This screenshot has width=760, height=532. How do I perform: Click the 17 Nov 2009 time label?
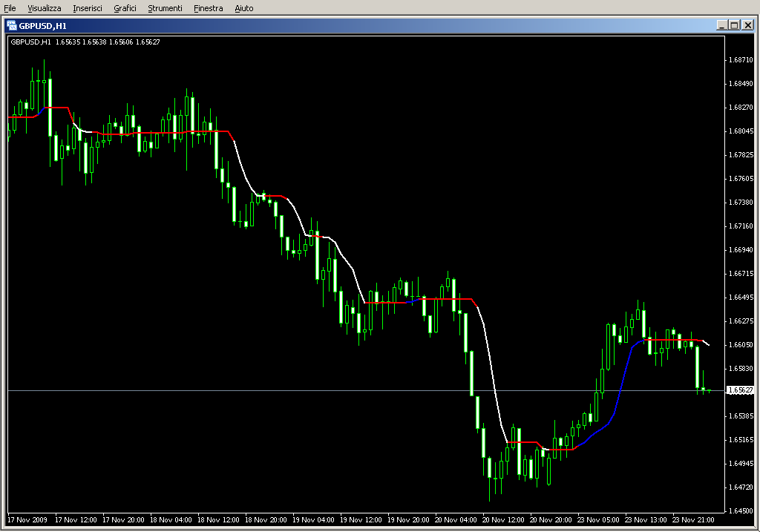(x=27, y=520)
